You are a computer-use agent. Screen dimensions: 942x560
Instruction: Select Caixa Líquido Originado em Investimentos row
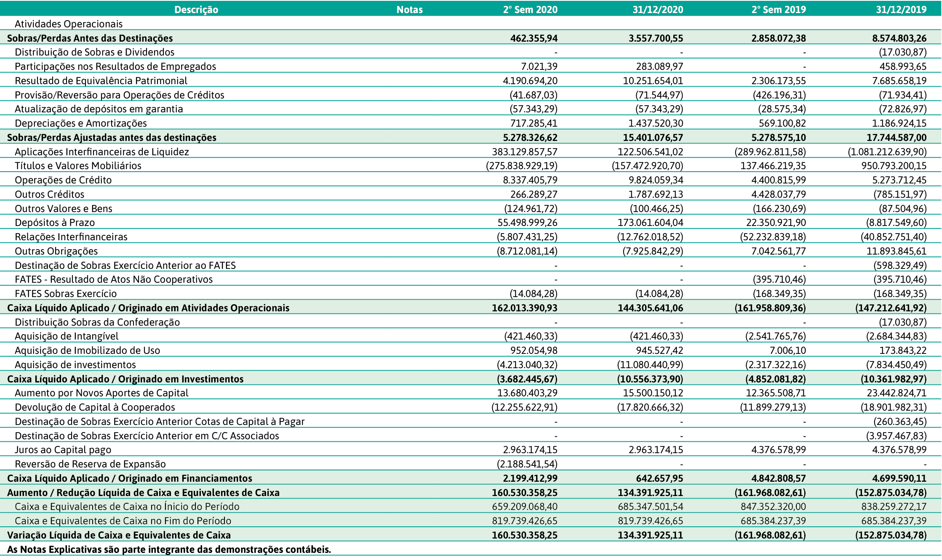125,379
